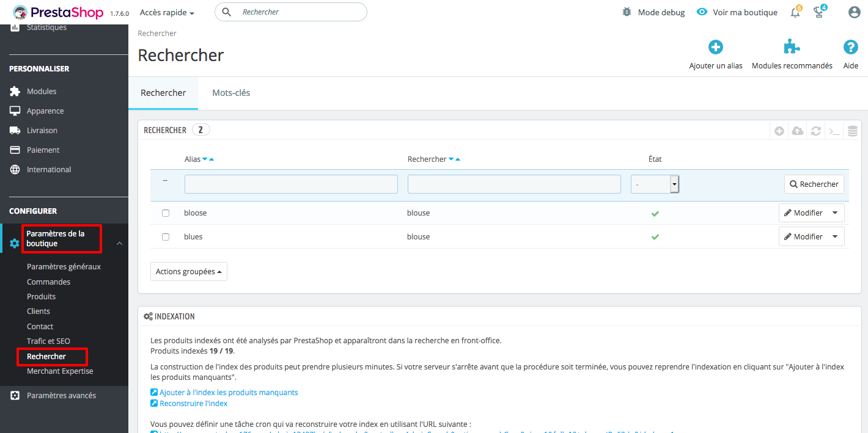Select the checkbox for alias blues
Viewport: 868px width, 433px height.
pyautogui.click(x=166, y=237)
